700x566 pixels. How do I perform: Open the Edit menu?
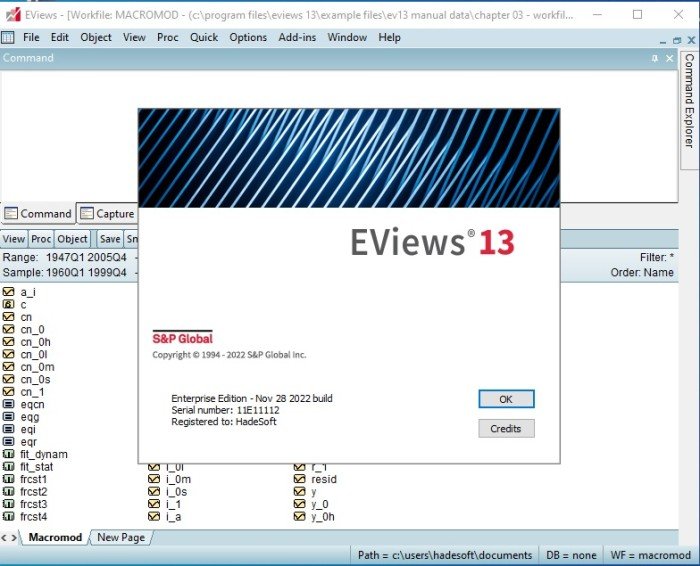[x=59, y=37]
